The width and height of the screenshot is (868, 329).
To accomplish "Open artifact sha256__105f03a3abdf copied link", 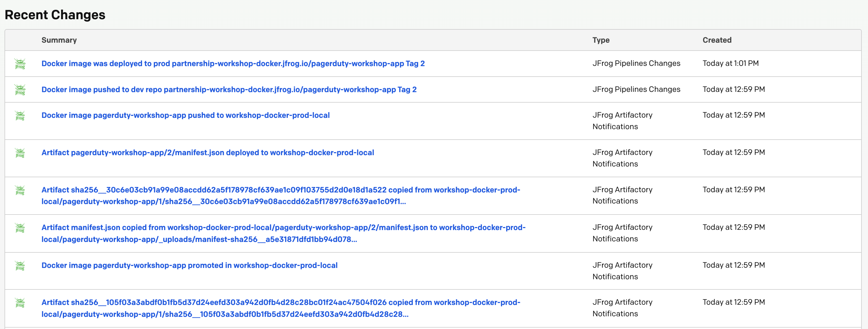I will [x=281, y=308].
